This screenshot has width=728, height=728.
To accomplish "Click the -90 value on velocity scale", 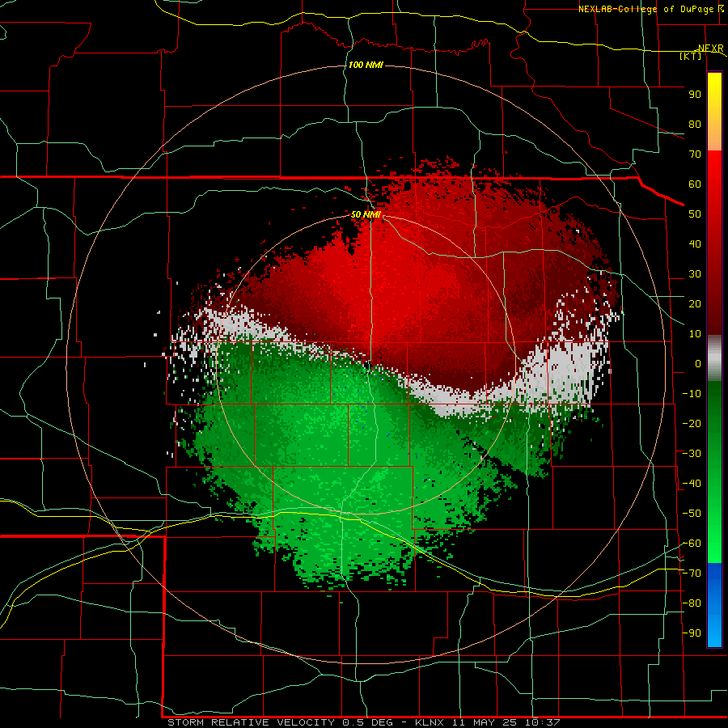I will click(692, 633).
